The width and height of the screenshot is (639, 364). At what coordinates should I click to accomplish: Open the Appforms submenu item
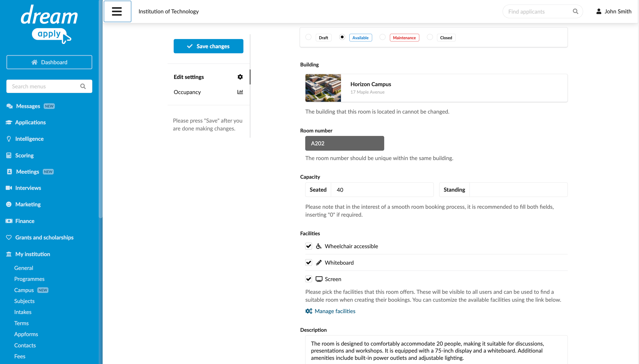[26, 334]
